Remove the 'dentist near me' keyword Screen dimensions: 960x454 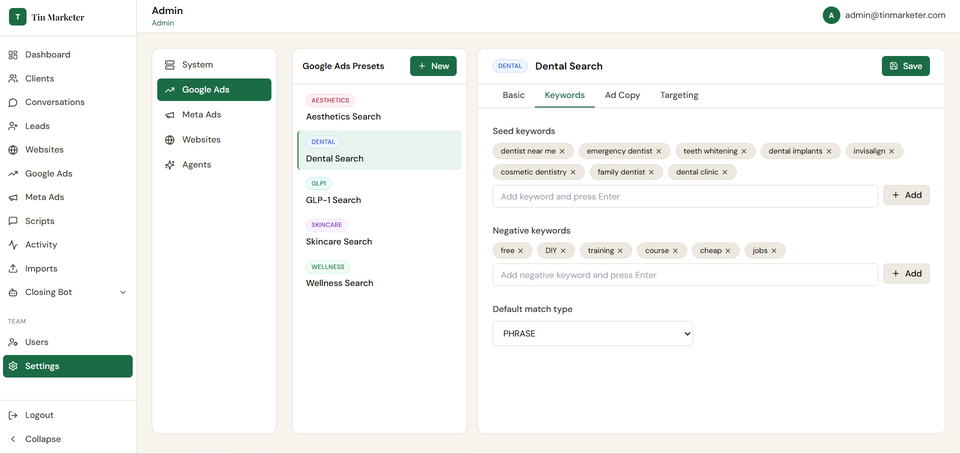[562, 151]
